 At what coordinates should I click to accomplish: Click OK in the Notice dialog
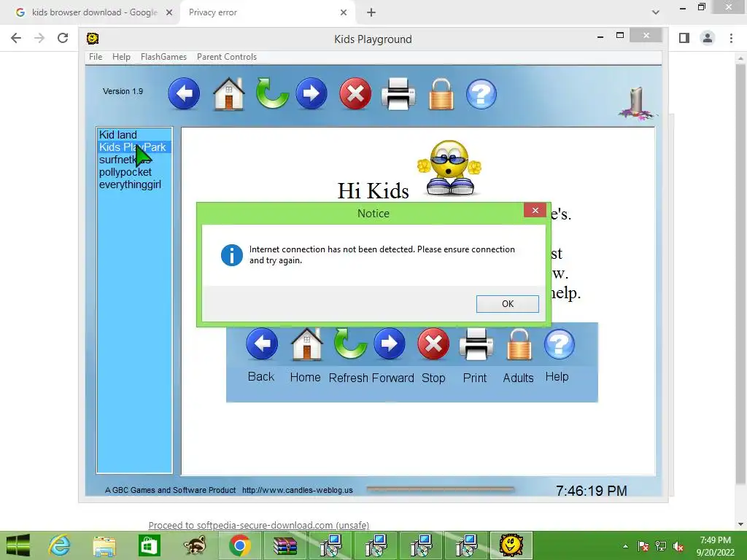click(508, 304)
